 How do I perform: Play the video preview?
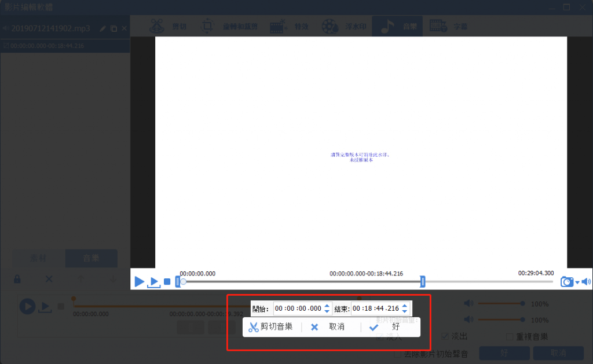139,282
